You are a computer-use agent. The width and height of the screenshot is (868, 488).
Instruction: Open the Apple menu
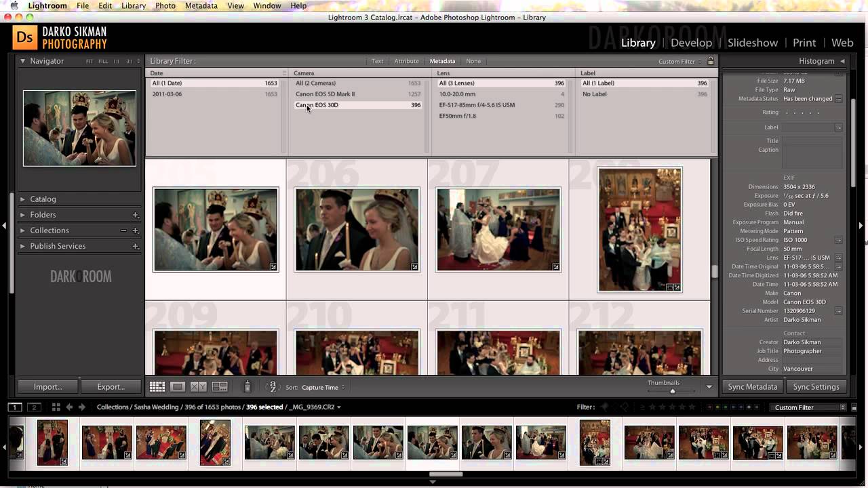(14, 5)
